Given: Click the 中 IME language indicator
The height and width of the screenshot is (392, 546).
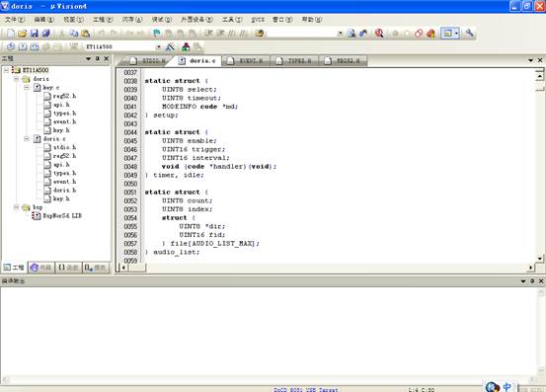Looking at the screenshot, I should (507, 386).
